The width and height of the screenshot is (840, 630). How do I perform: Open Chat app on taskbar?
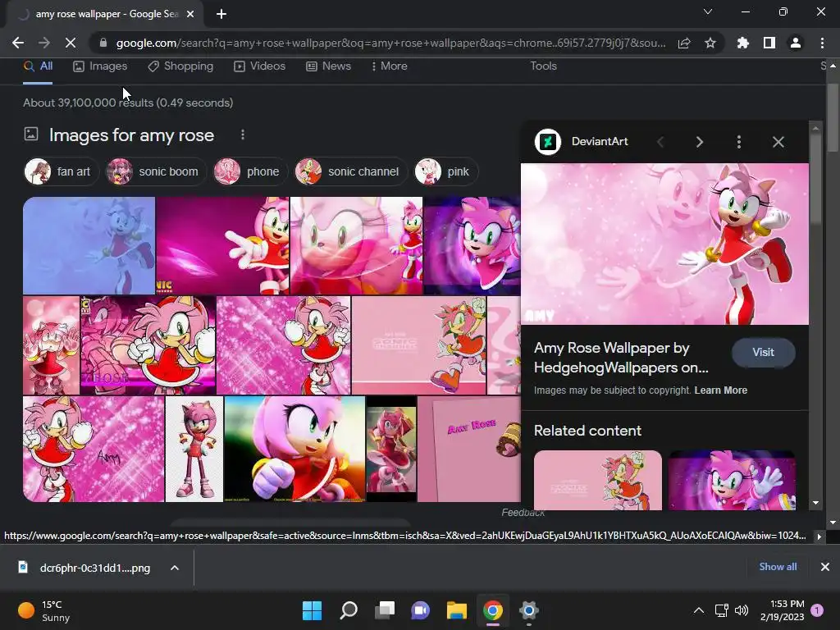click(x=421, y=610)
